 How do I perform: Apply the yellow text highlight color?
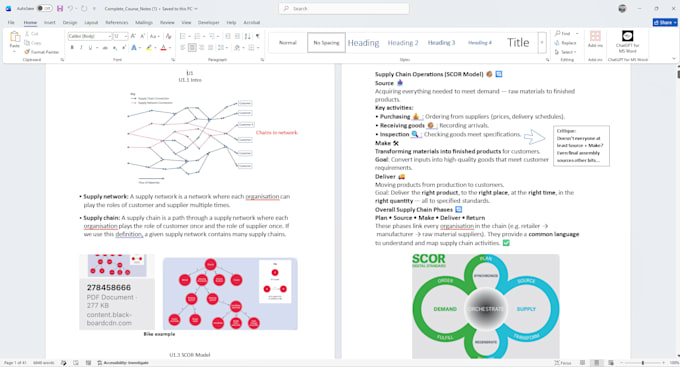point(149,48)
